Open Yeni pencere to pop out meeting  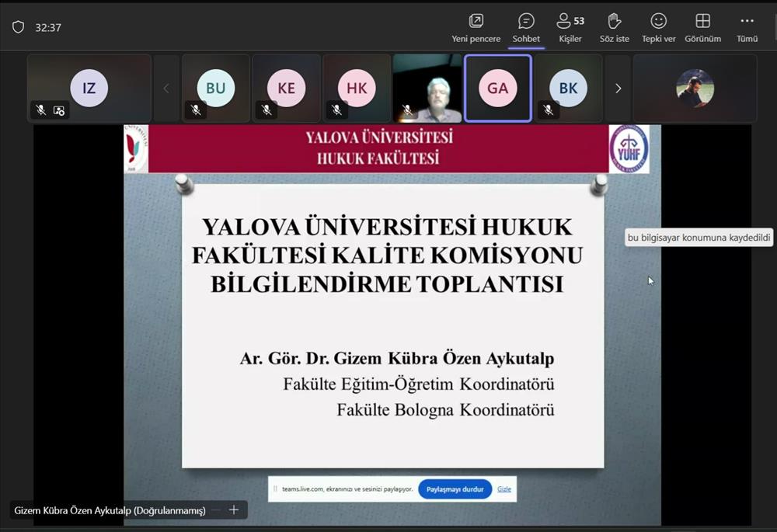pyautogui.click(x=476, y=28)
